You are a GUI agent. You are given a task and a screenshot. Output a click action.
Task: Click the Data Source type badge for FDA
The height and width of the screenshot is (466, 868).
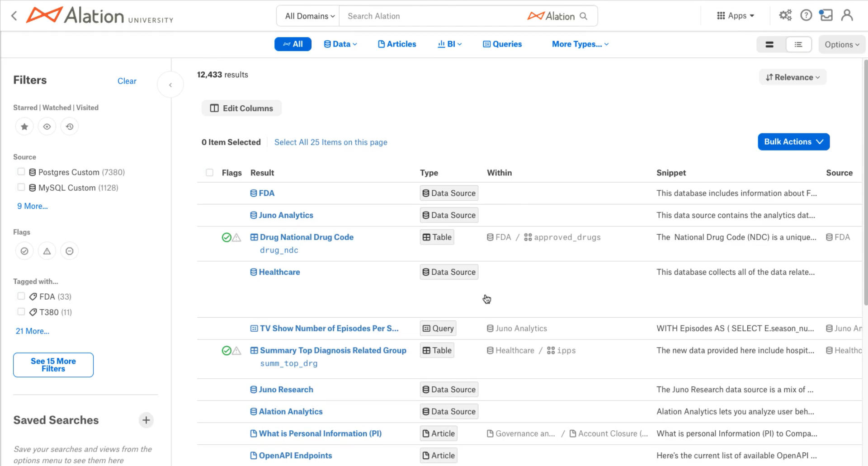point(449,193)
